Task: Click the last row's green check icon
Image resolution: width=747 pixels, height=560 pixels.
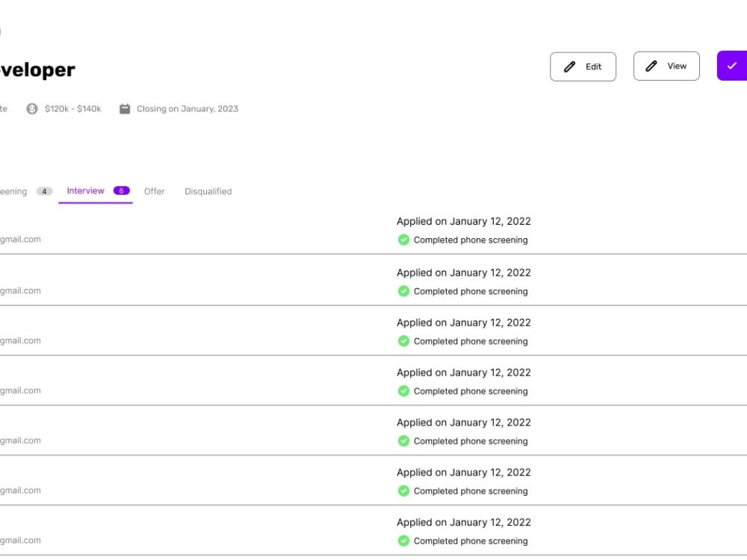Action: tap(403, 541)
